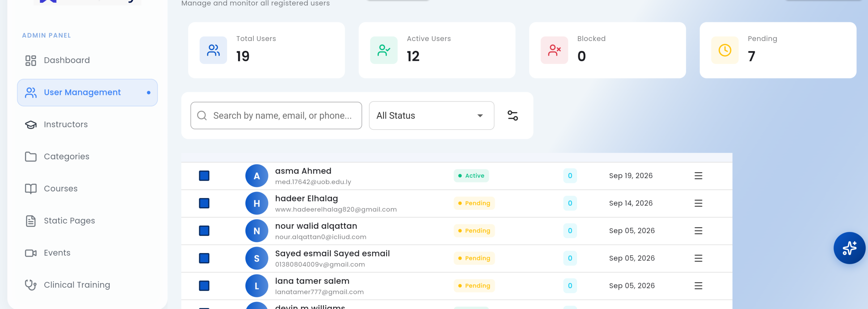Click the Instructors graduation cap icon
The width and height of the screenshot is (868, 309).
click(31, 125)
